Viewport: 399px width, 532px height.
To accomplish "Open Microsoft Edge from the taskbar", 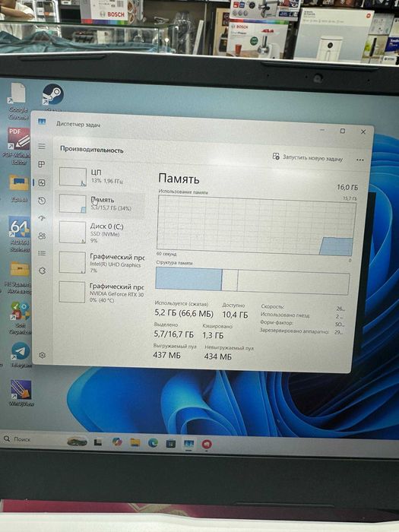I will pos(153,443).
